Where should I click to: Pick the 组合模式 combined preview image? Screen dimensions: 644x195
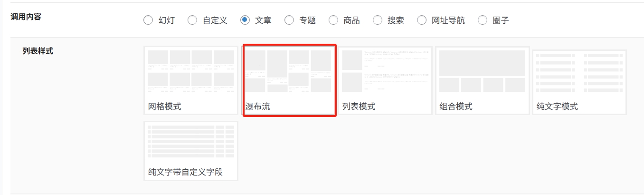482,71
